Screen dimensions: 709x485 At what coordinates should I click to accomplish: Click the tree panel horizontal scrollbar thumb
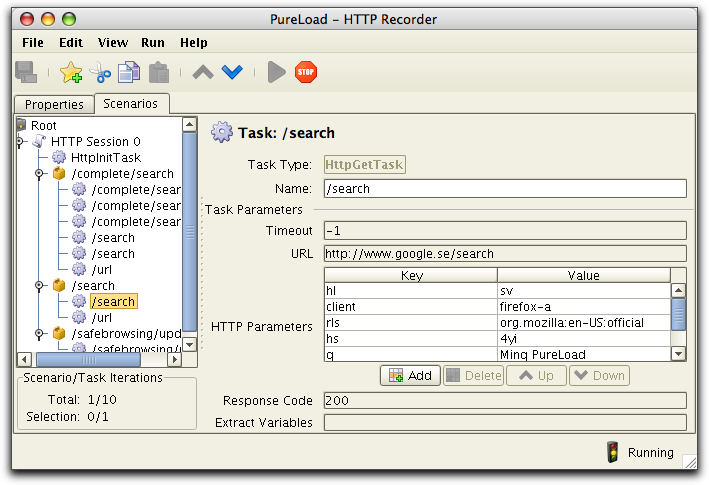pos(89,360)
